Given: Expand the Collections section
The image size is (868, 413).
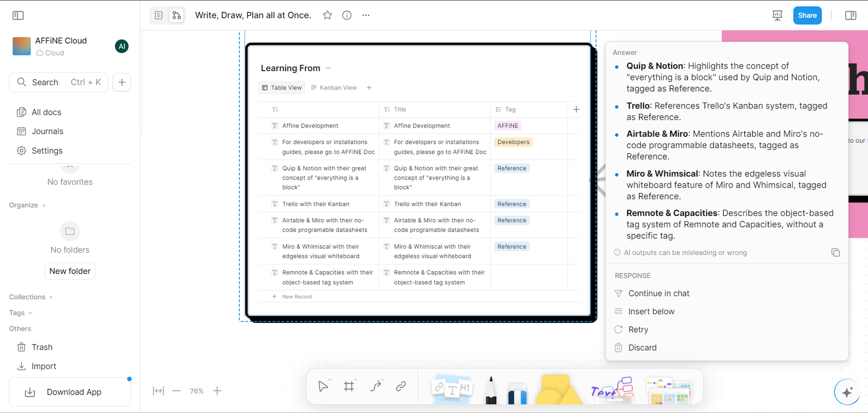Looking at the screenshot, I should pyautogui.click(x=31, y=297).
